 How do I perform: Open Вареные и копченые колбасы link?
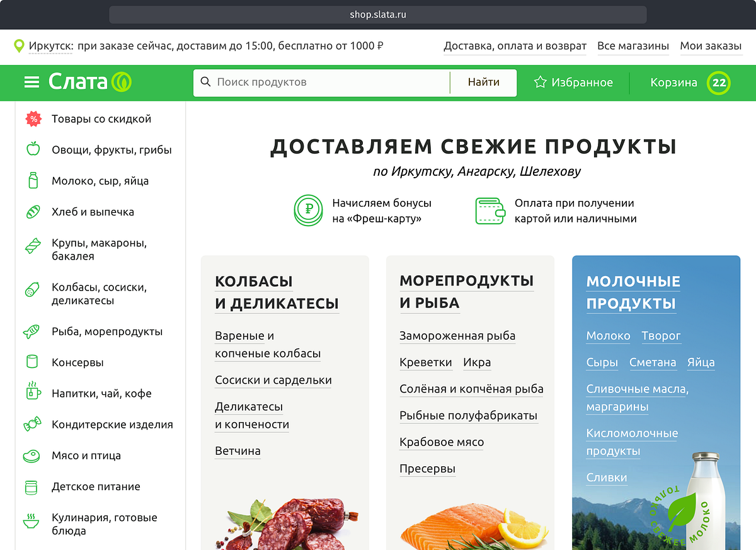[x=268, y=345]
